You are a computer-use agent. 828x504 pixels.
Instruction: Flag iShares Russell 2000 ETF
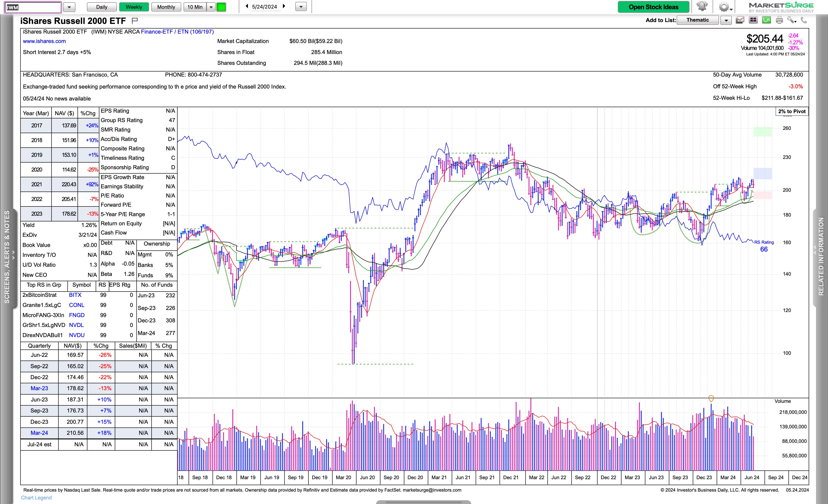coord(135,21)
